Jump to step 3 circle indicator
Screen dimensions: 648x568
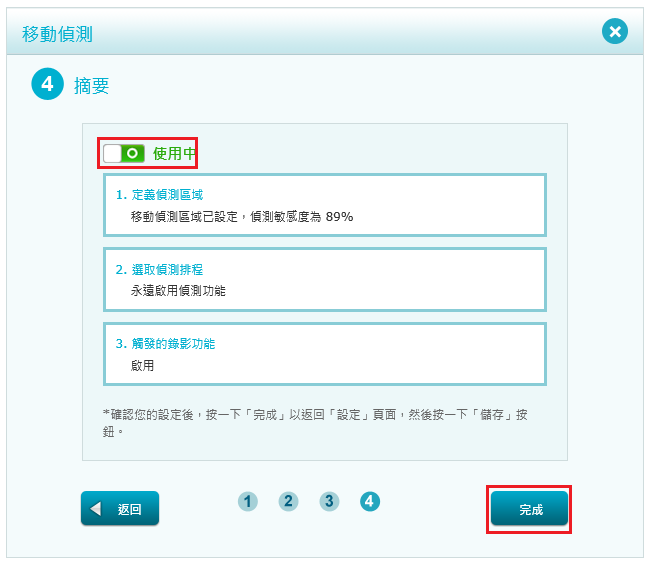click(329, 501)
